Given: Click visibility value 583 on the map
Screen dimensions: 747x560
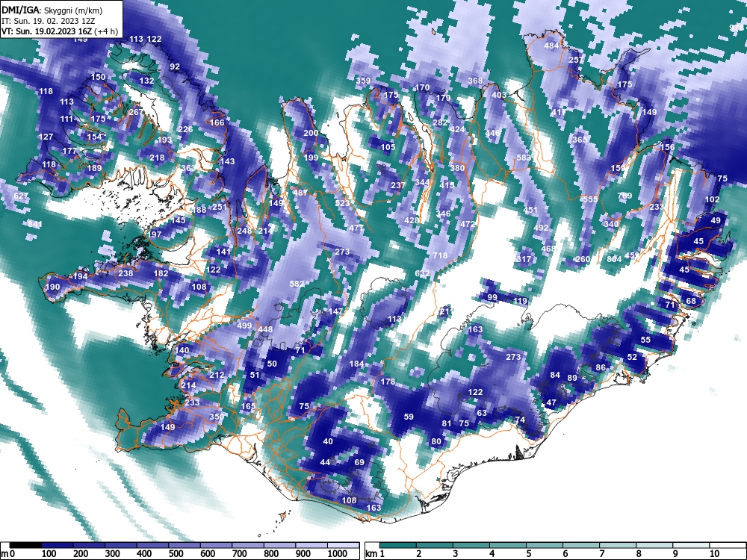Looking at the screenshot, I should click(x=524, y=157).
